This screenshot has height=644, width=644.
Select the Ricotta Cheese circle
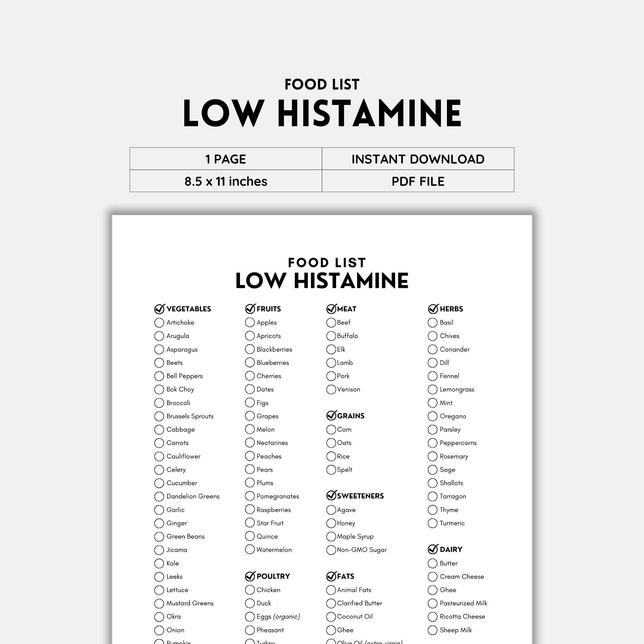pos(432,617)
